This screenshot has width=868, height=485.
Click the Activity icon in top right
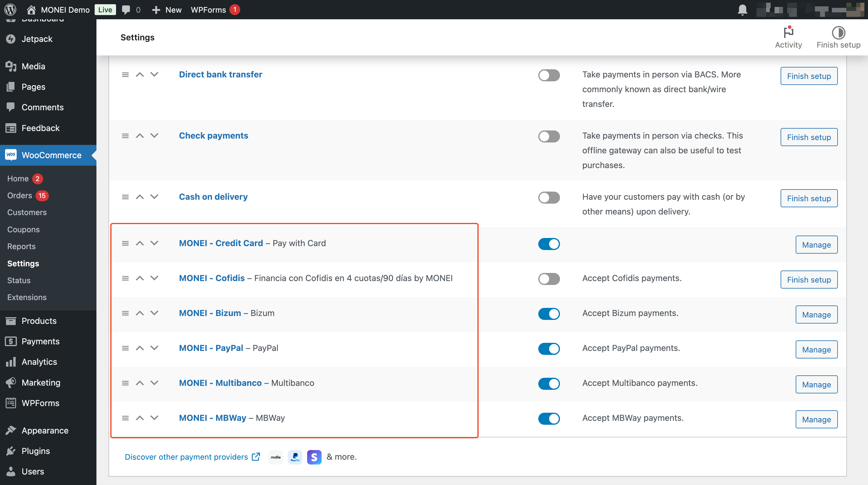(x=788, y=33)
